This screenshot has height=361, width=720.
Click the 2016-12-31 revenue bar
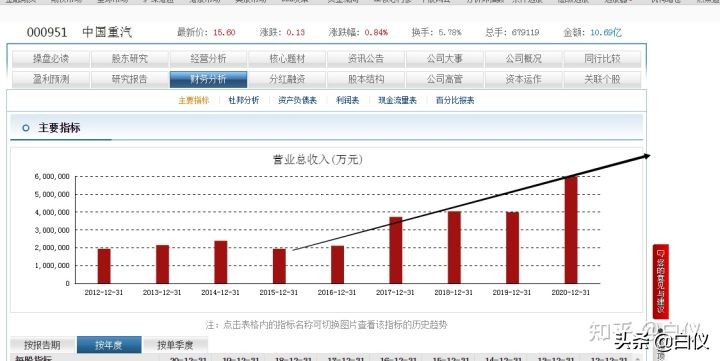tap(338, 265)
